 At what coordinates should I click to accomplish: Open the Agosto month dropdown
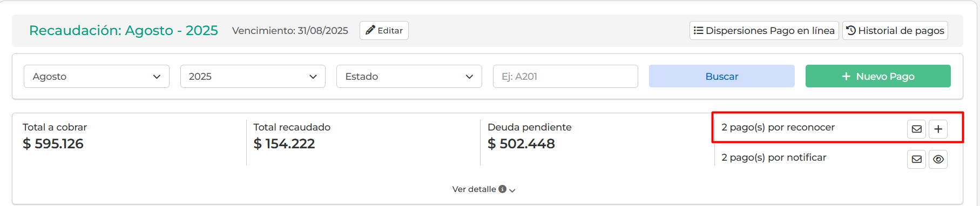click(x=97, y=77)
